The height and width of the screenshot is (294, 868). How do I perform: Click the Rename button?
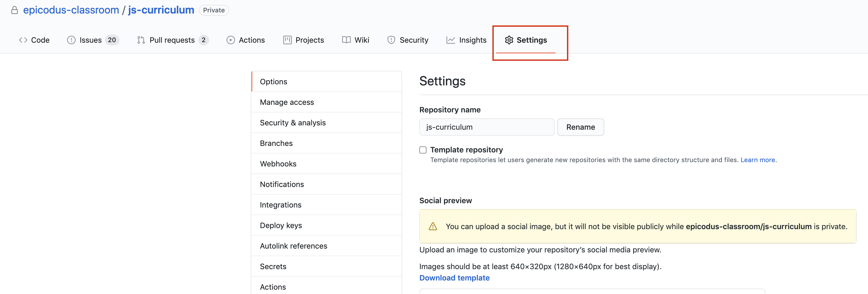point(580,127)
